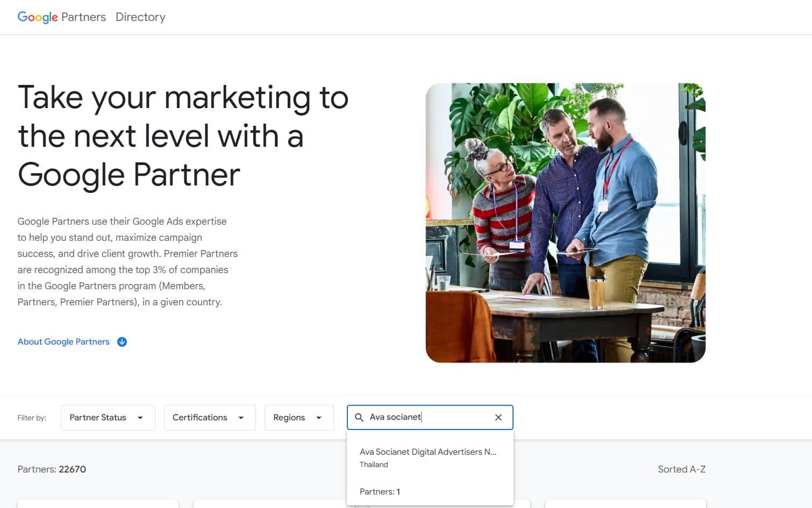The image size is (812, 508).
Task: Click the 'Thailand' text in suggestion
Action: click(x=374, y=465)
